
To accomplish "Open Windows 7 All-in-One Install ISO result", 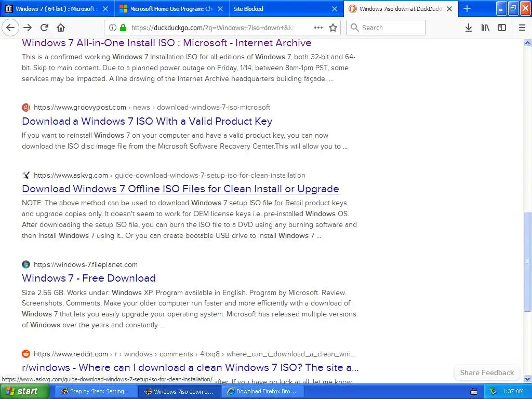I will pos(167,43).
